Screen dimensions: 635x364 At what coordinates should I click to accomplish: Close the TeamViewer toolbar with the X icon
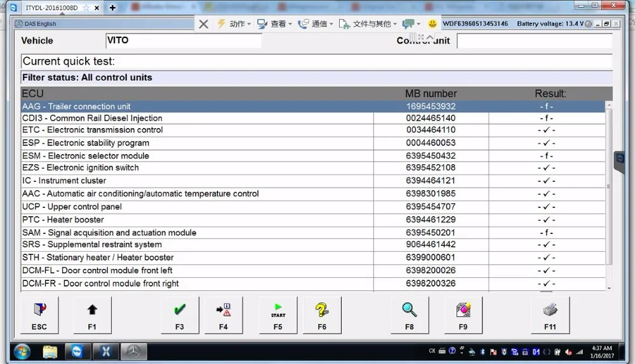pyautogui.click(x=204, y=24)
